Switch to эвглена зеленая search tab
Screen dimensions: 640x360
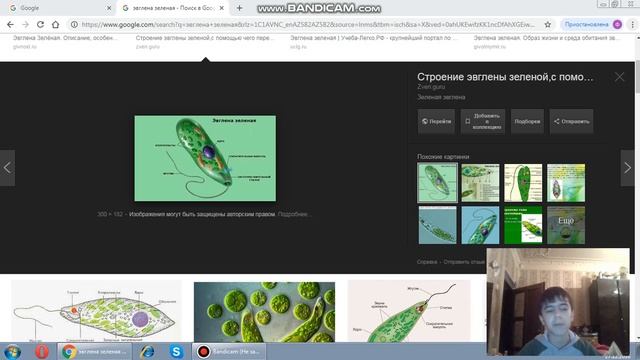pos(173,8)
